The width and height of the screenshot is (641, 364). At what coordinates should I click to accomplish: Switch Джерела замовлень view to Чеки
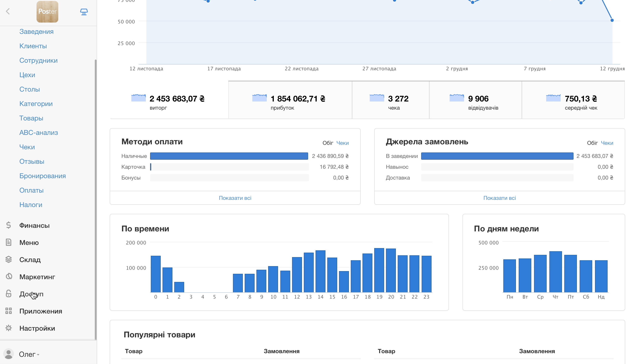[607, 143]
